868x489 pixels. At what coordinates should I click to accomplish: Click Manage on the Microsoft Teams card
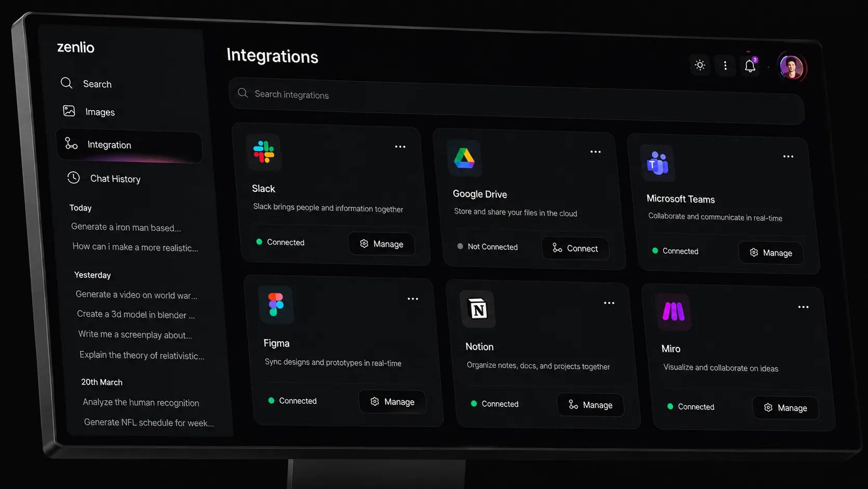click(771, 253)
